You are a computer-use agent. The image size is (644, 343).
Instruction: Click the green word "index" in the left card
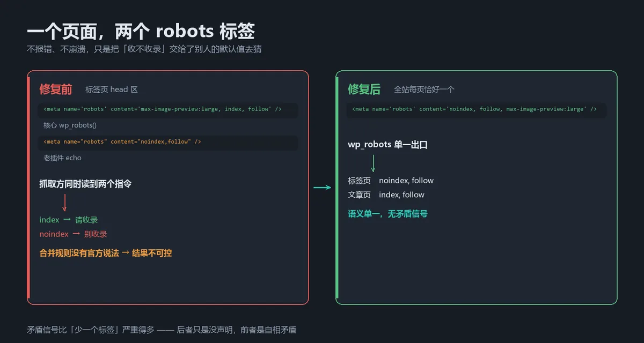(x=49, y=220)
